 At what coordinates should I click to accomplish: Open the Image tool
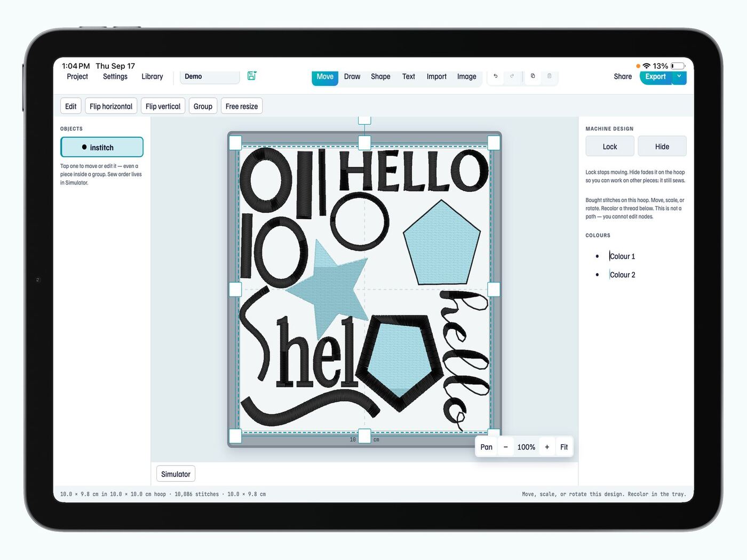[x=467, y=77]
